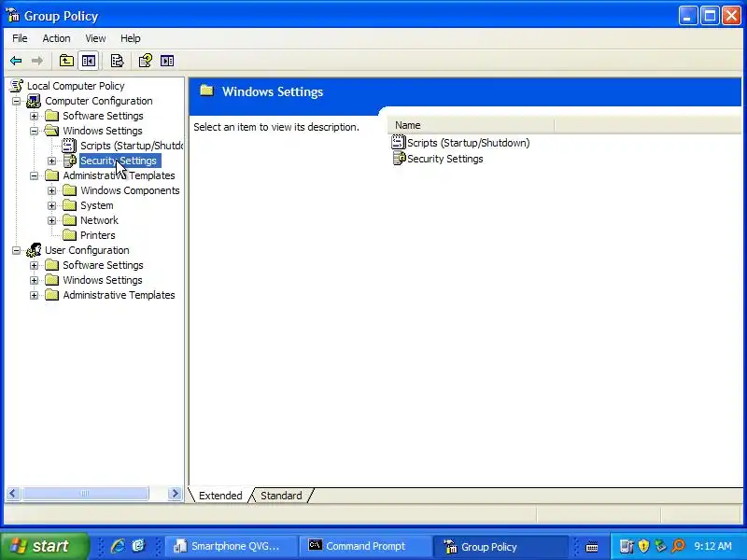Viewport: 747px width, 560px height.
Task: Select Local Computer Policy in the tree
Action: point(76,86)
